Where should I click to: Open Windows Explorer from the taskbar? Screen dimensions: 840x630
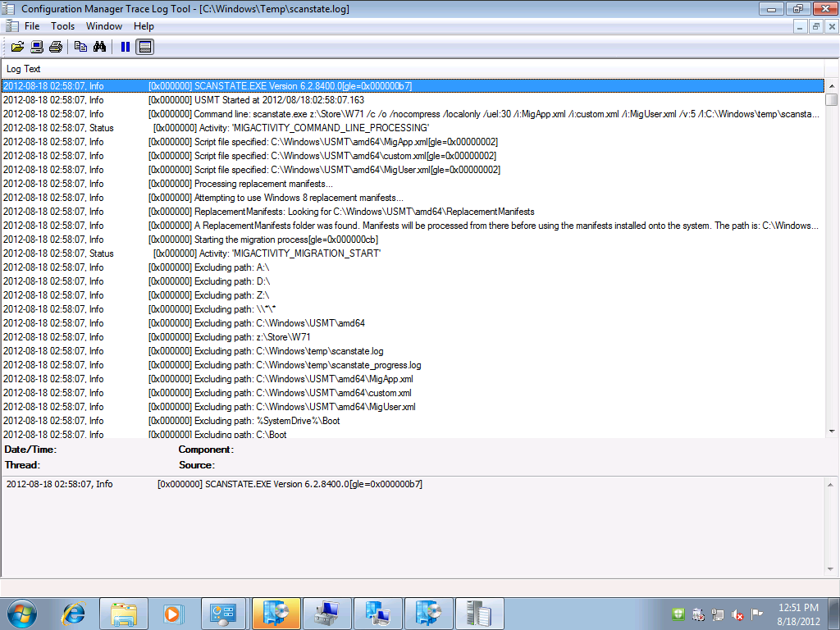coord(123,614)
